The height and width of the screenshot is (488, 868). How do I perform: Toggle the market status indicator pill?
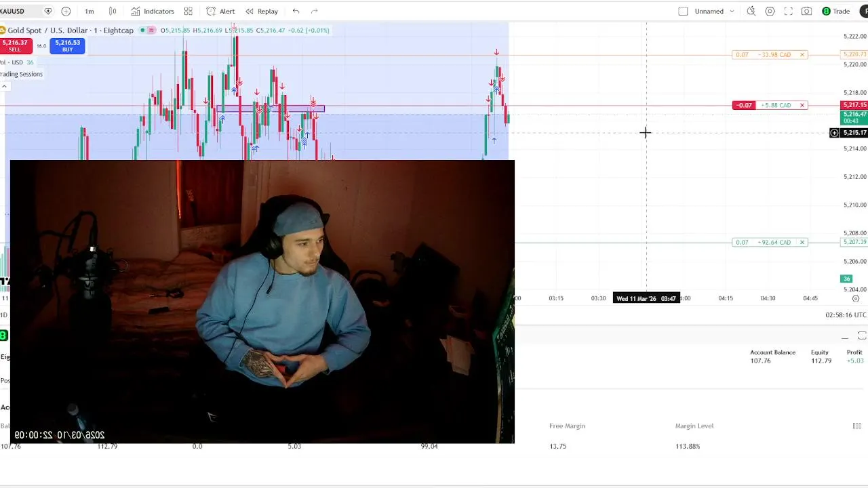point(148,30)
